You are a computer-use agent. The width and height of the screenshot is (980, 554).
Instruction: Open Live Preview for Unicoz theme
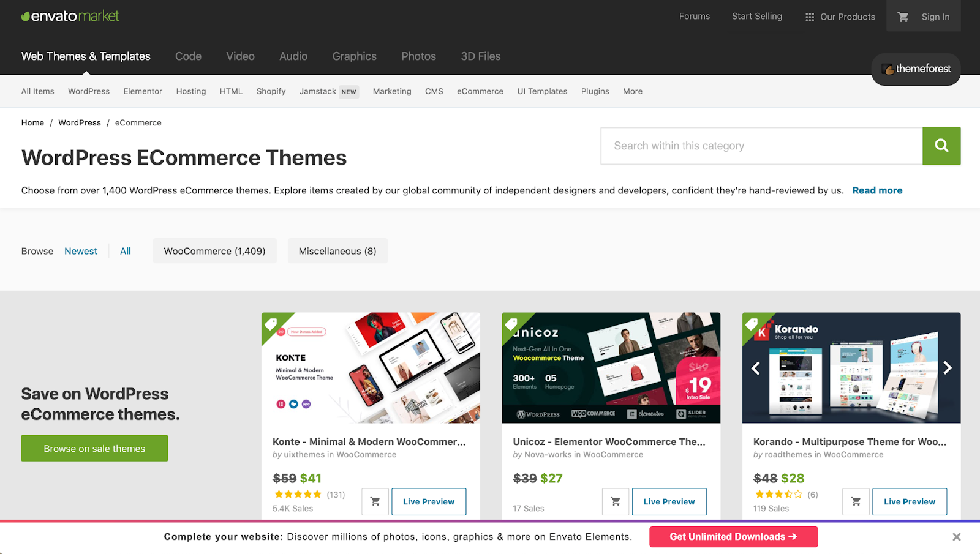[669, 501]
